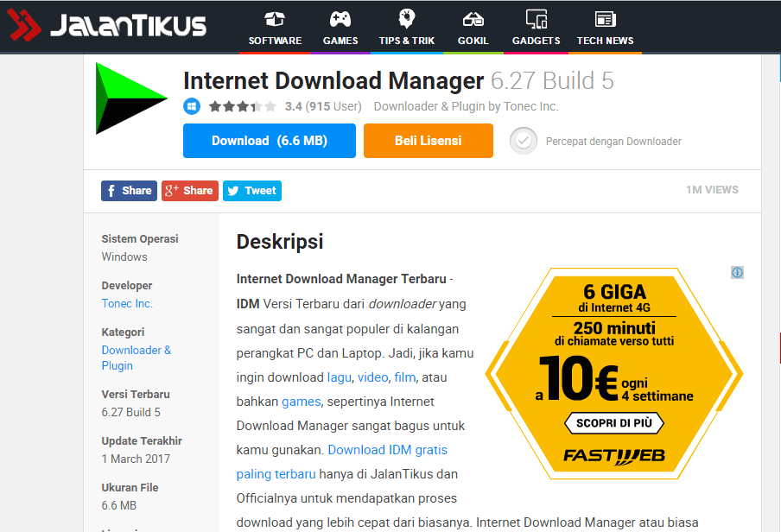Click the 'Ukuran File' label

click(x=130, y=488)
